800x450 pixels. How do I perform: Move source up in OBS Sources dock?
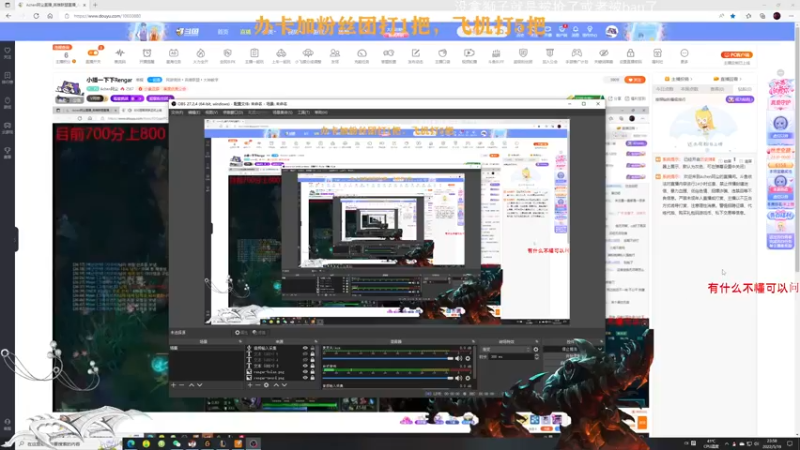[276, 385]
